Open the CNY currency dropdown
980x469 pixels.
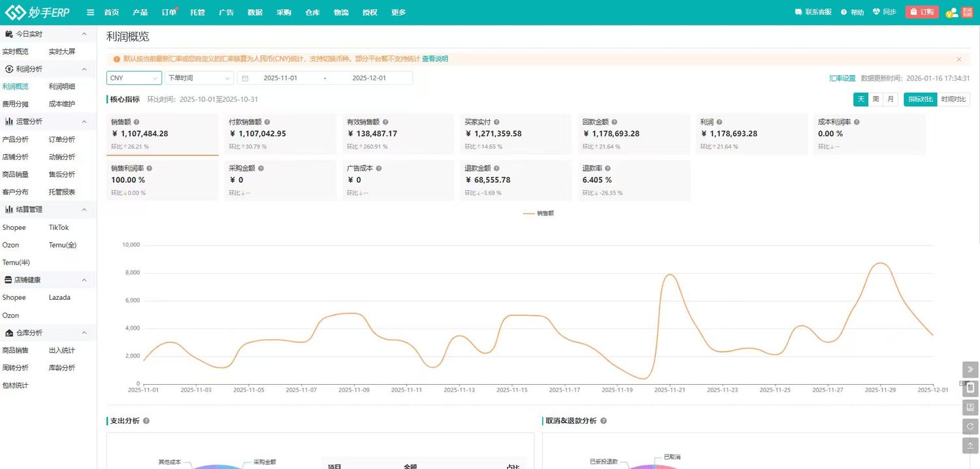pyautogui.click(x=134, y=78)
